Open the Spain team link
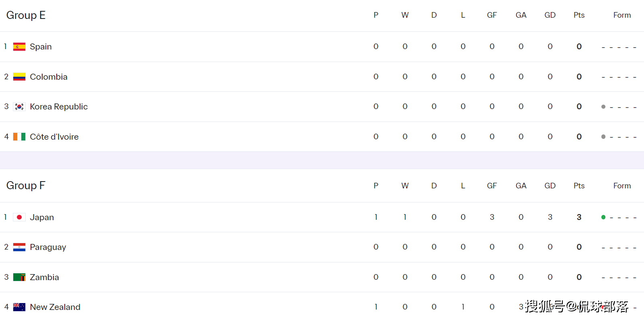Viewport: 644px width, 320px height. 41,47
